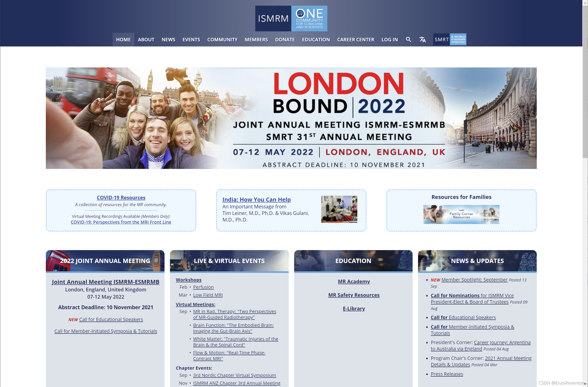Image resolution: width=588 pixels, height=387 pixels.
Task: Click the India hospital photo thumbnail
Action: tap(339, 209)
